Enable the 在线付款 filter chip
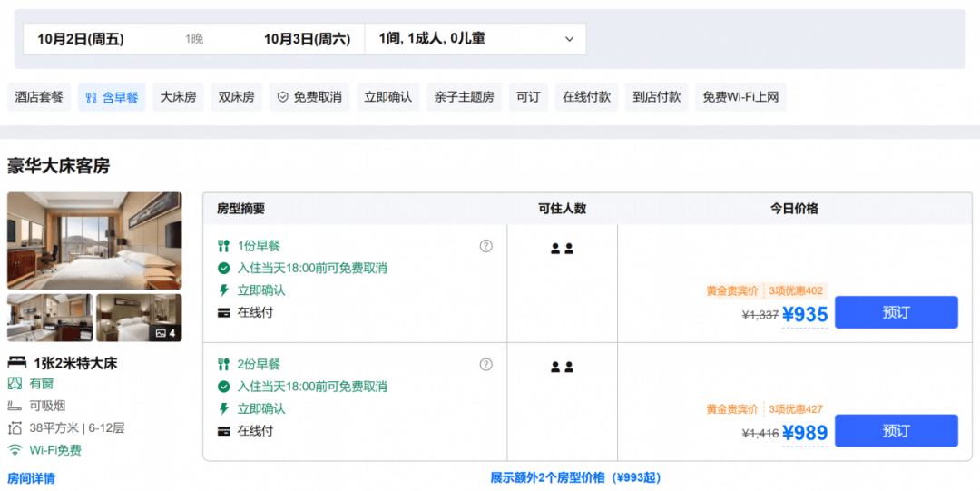Viewport: 980px width, 491px height. tap(586, 97)
